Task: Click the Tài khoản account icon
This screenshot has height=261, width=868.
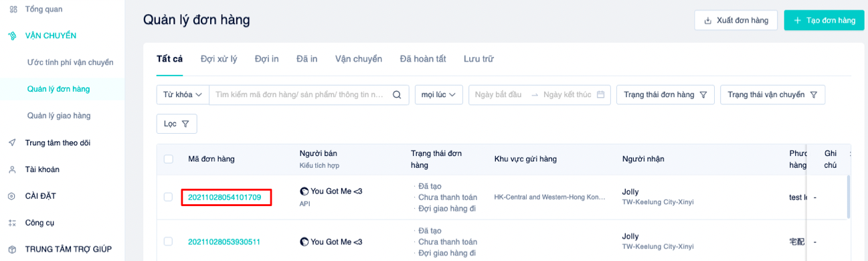Action: [13, 169]
